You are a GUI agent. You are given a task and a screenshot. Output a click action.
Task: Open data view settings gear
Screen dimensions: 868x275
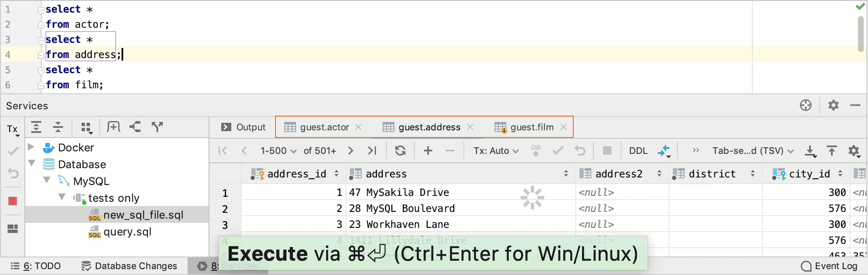854,151
